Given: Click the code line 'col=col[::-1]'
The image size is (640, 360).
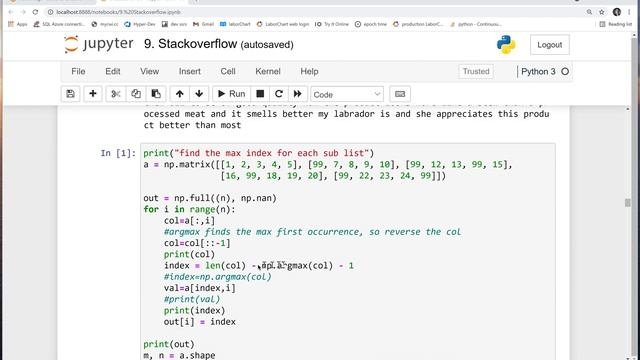Looking at the screenshot, I should pos(197,243).
